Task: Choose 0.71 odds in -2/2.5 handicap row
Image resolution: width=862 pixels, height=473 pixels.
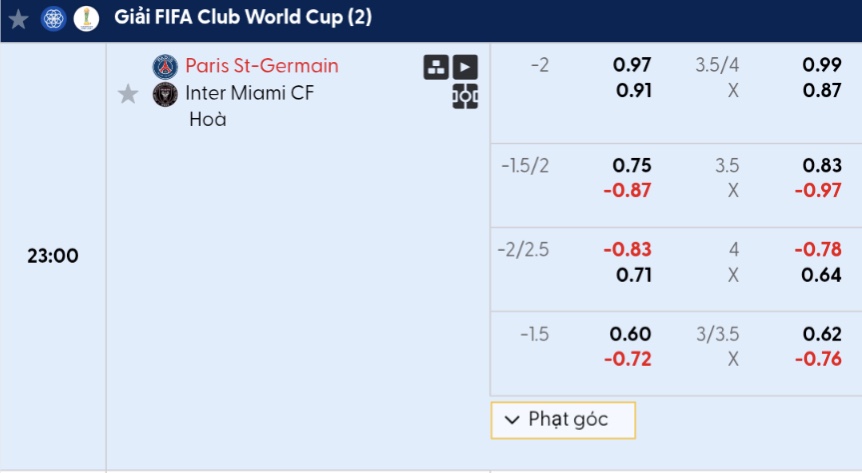Action: coord(634,275)
